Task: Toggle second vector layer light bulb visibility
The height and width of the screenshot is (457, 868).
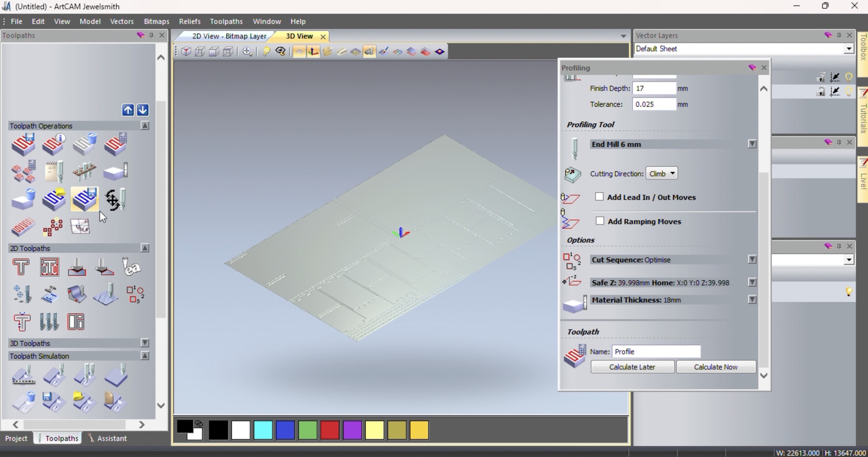Action: (849, 92)
